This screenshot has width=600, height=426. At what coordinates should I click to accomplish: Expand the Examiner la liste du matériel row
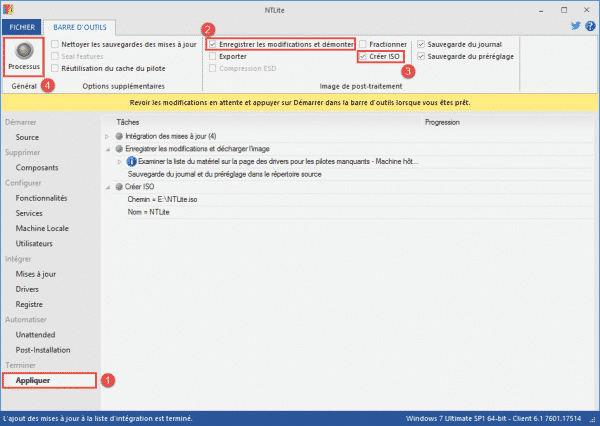click(x=119, y=162)
